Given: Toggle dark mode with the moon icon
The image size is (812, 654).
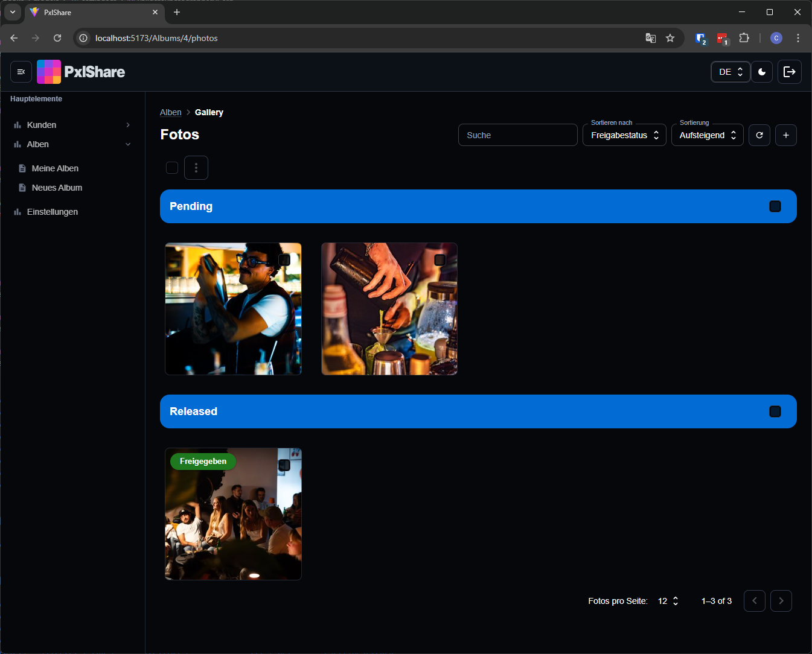Looking at the screenshot, I should coord(762,72).
